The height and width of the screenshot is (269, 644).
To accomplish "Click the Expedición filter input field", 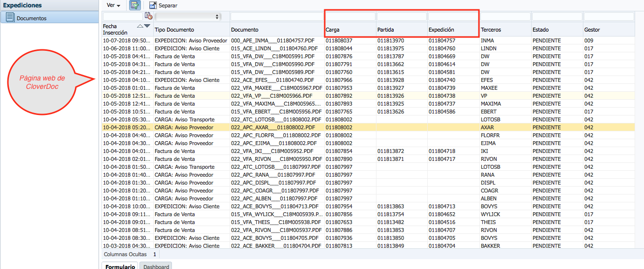I will 452,16.
